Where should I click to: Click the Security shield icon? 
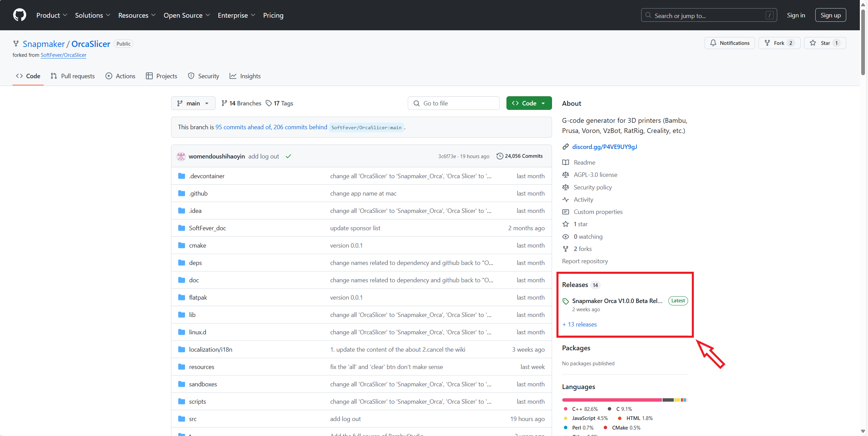pyautogui.click(x=191, y=76)
